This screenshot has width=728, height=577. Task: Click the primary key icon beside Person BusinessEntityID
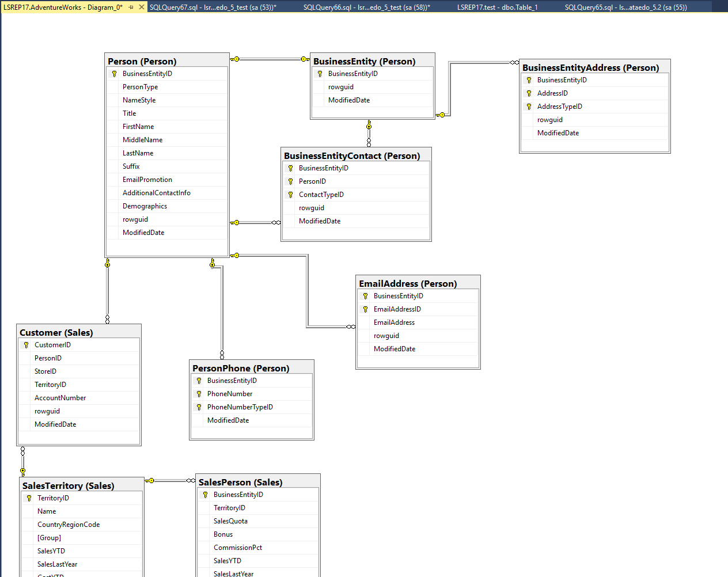[114, 74]
